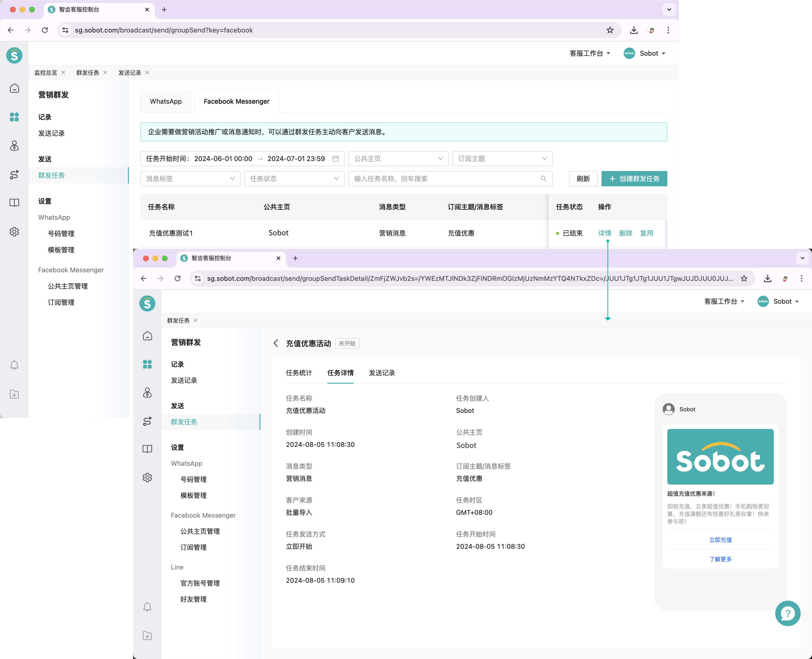The width and height of the screenshot is (812, 659).
Task: Open 号码管理 in back window side menu
Action: pos(61,233)
